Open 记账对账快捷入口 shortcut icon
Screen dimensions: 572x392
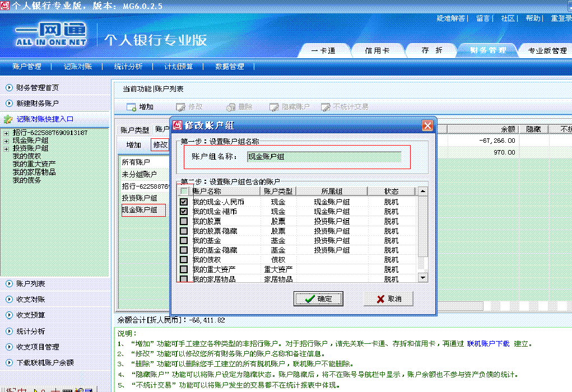8,119
